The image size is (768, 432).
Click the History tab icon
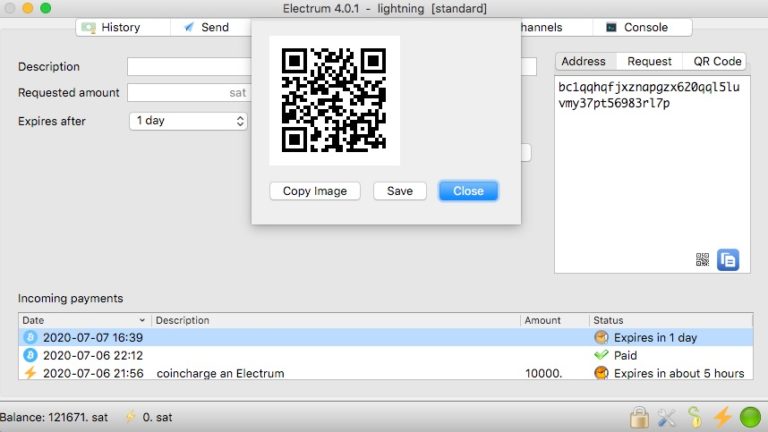click(89, 27)
